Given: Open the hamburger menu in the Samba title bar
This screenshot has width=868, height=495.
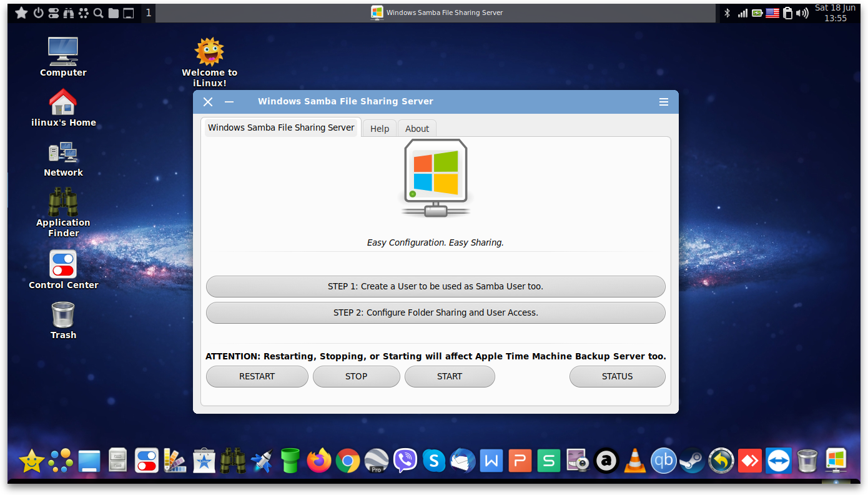Looking at the screenshot, I should point(664,102).
